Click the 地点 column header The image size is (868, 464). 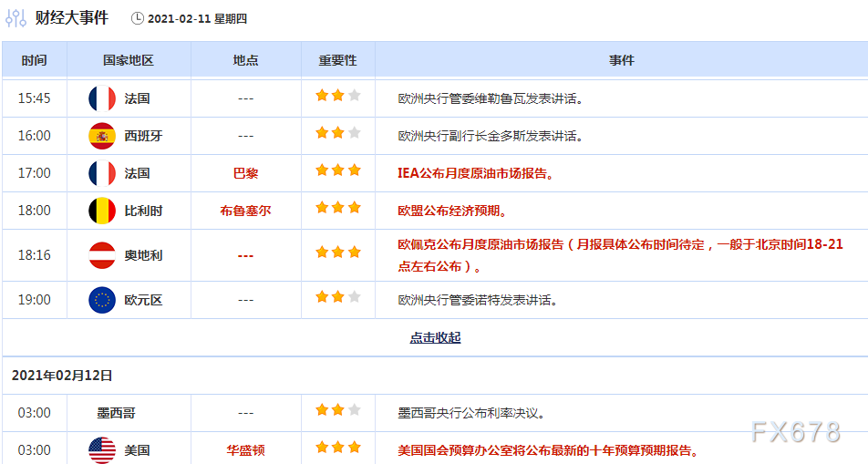coord(246,60)
